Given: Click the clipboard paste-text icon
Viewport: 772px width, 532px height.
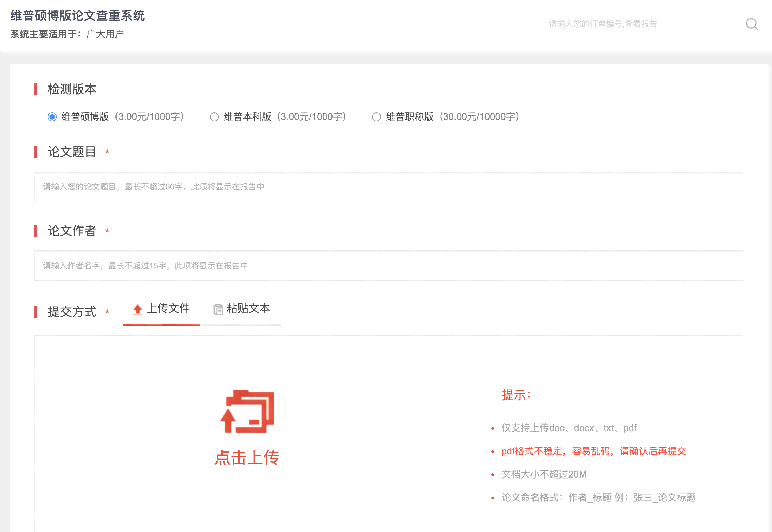Looking at the screenshot, I should point(218,309).
